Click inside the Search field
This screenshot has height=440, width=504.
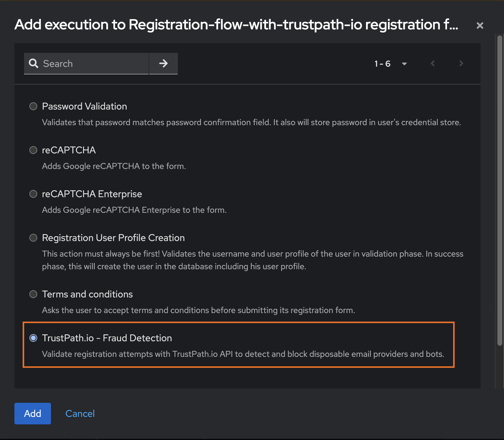(90, 63)
